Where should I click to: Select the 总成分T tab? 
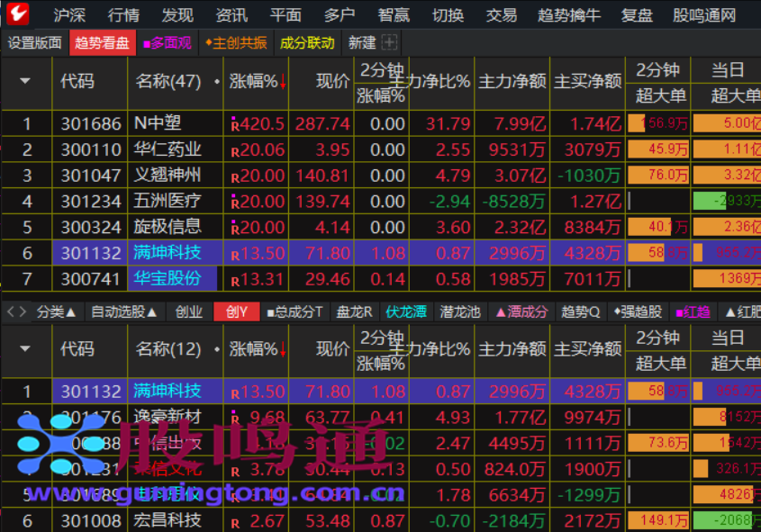[x=295, y=311]
